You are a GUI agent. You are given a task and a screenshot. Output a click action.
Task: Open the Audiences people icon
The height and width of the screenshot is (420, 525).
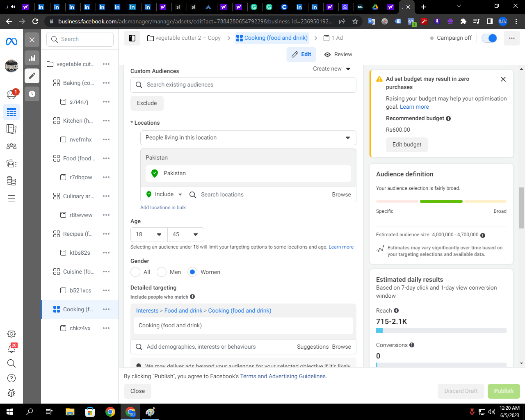[x=11, y=146]
